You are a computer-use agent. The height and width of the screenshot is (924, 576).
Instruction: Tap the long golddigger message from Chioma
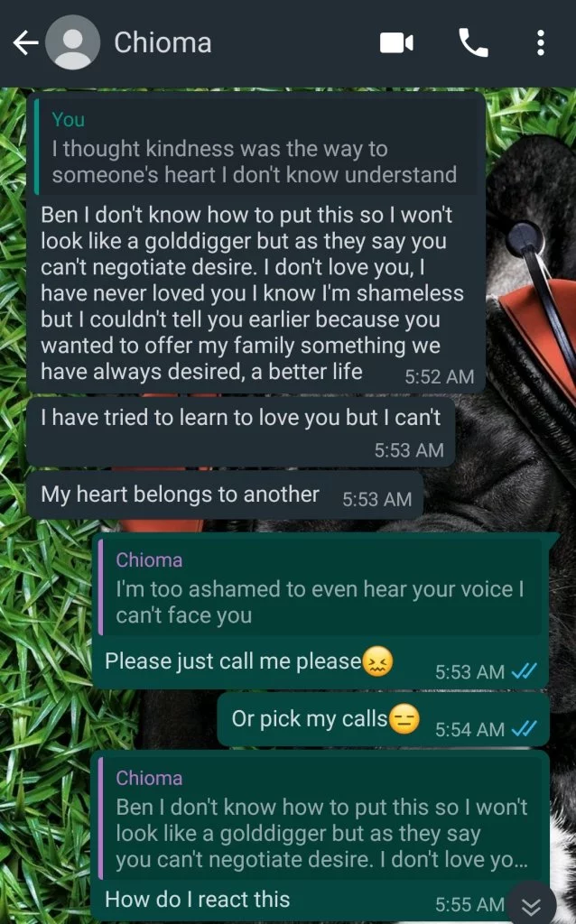(x=255, y=293)
